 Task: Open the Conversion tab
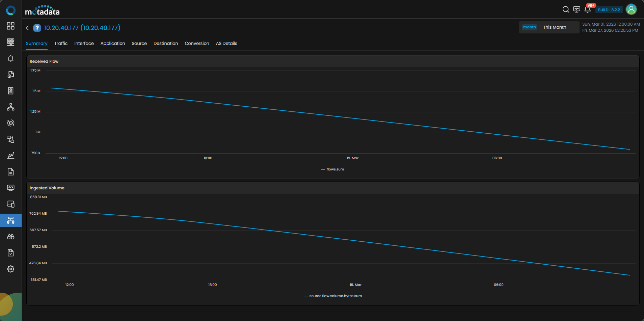(x=197, y=44)
